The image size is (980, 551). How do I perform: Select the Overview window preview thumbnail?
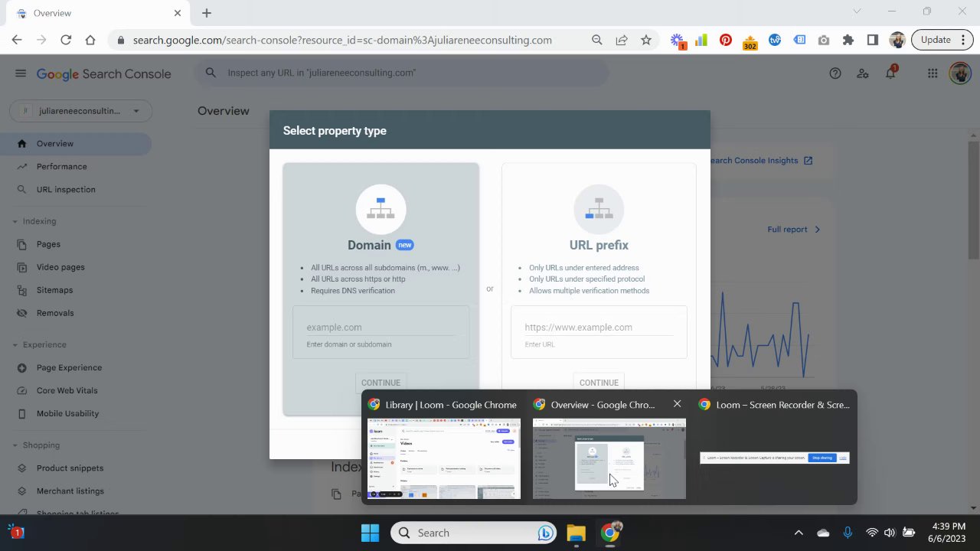(609, 458)
